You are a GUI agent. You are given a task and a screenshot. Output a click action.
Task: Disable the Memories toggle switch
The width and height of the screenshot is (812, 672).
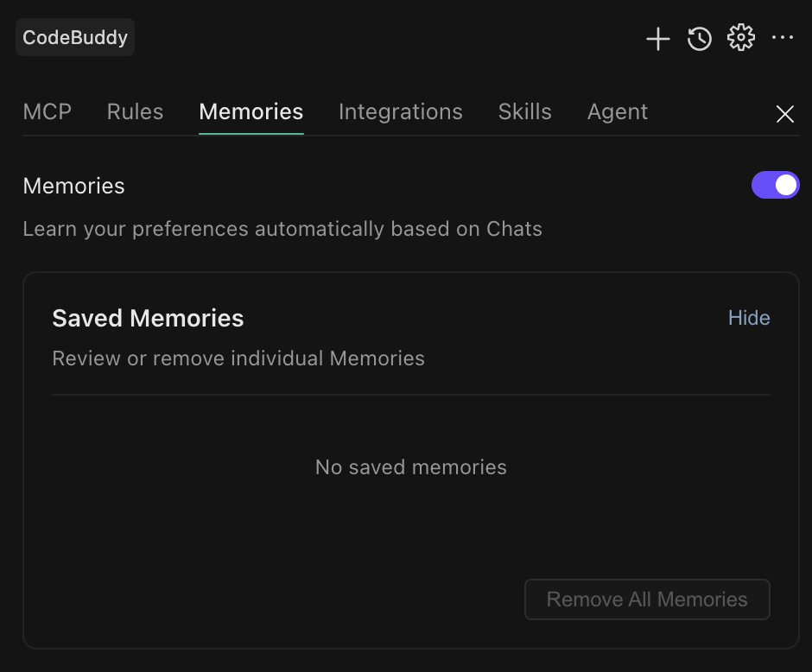(775, 185)
